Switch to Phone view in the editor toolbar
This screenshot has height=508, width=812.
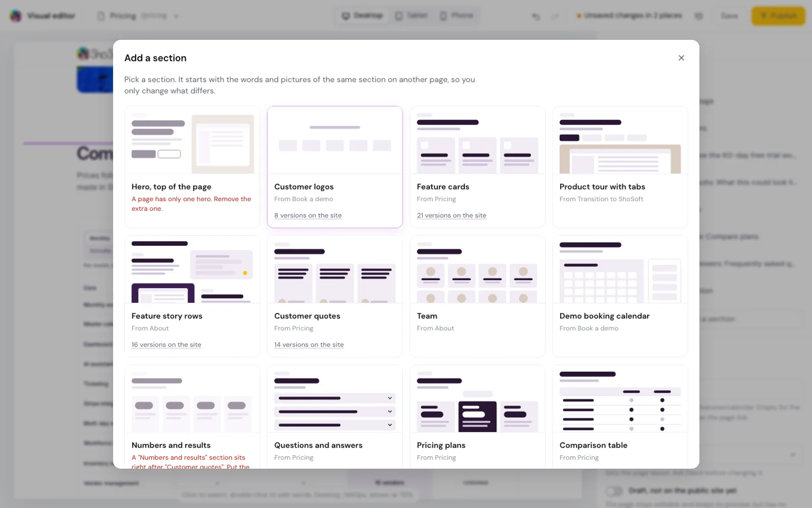point(456,16)
